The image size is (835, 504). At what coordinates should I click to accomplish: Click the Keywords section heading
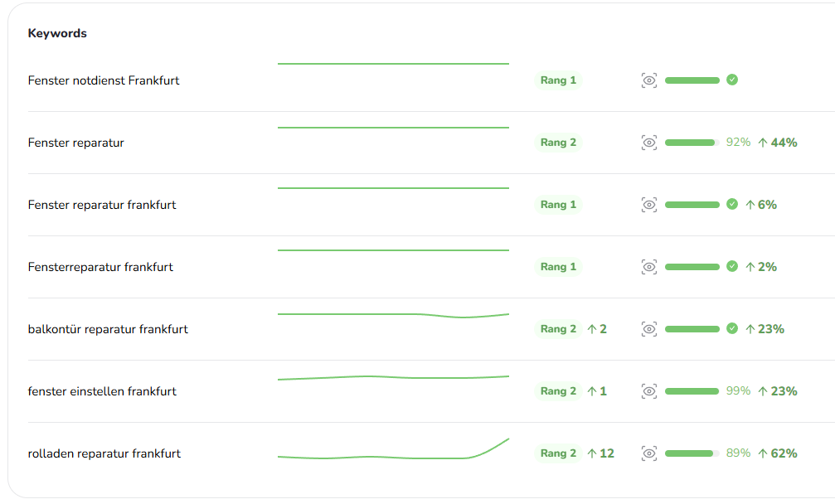click(x=57, y=33)
